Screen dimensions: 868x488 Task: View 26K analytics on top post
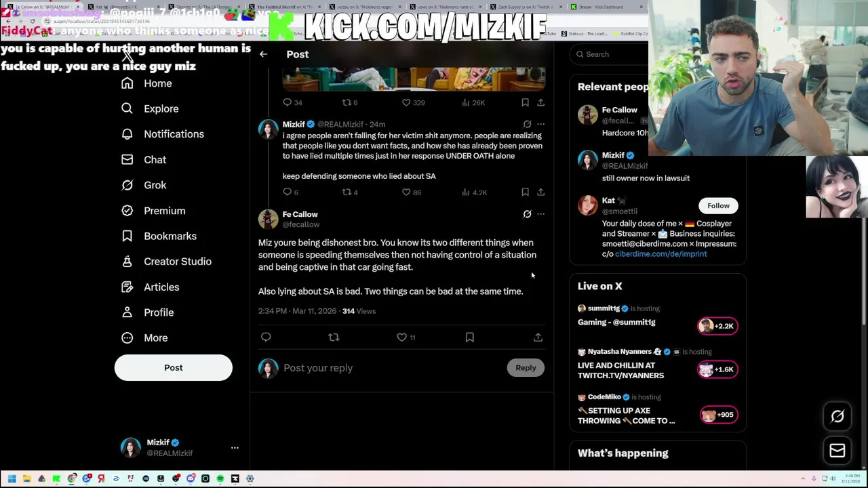[473, 102]
